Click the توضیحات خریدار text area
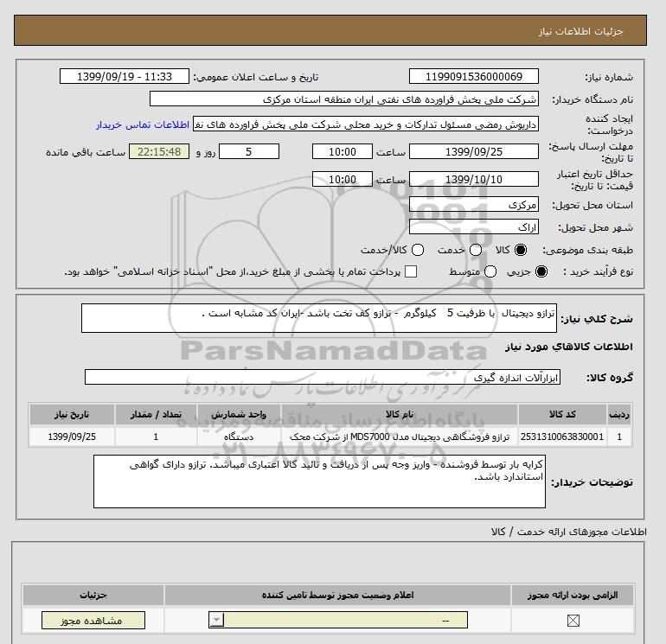Viewport: 666px width, 644px height. point(319,481)
